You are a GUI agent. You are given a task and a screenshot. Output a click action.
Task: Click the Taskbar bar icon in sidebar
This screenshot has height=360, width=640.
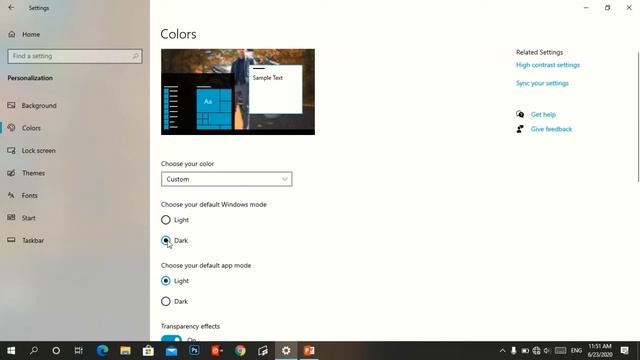point(11,240)
